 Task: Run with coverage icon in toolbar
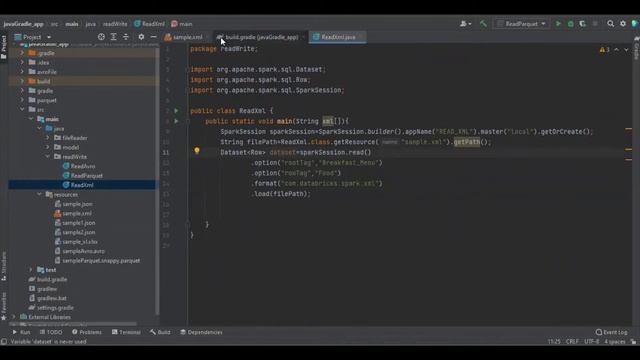582,24
